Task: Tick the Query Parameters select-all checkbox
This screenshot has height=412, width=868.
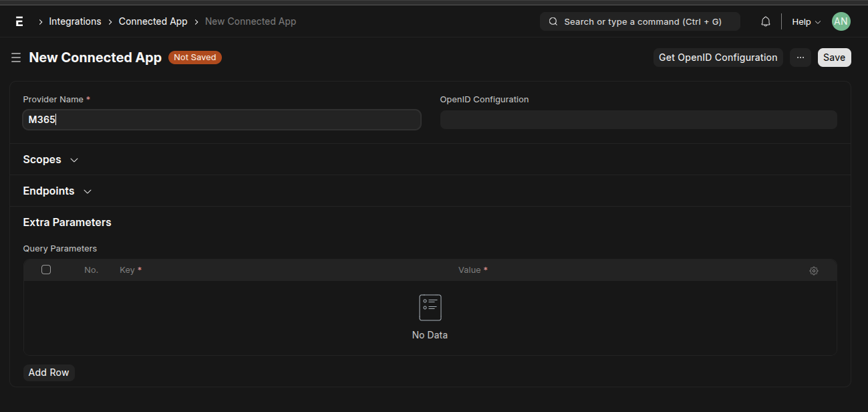Action: coord(46,270)
